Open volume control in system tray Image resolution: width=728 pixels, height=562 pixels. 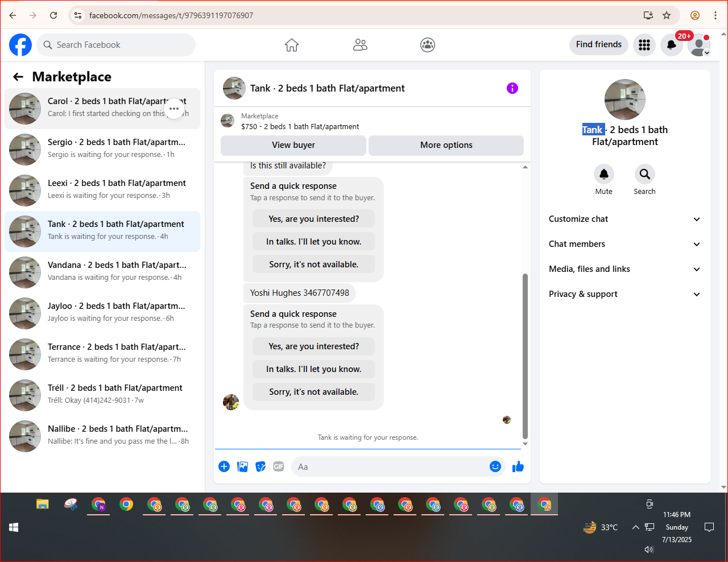point(650,549)
